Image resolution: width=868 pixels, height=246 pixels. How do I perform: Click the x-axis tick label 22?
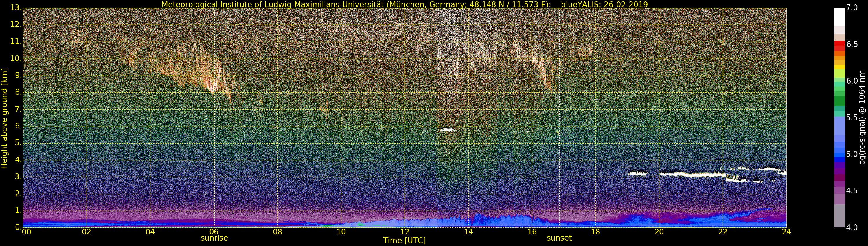click(723, 232)
